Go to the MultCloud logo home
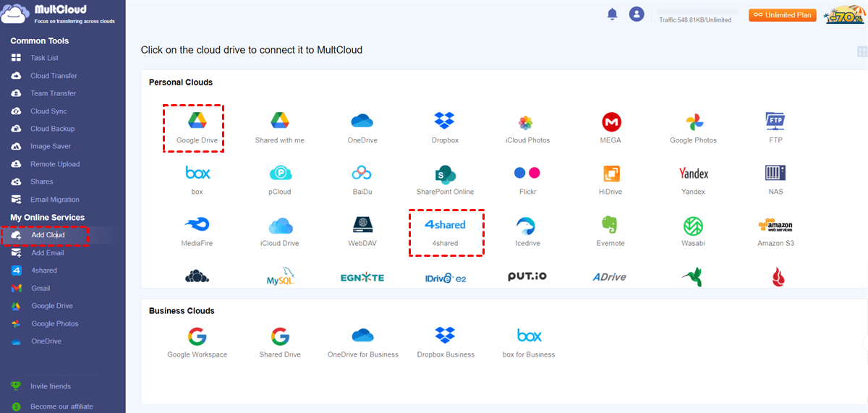 pyautogui.click(x=59, y=14)
